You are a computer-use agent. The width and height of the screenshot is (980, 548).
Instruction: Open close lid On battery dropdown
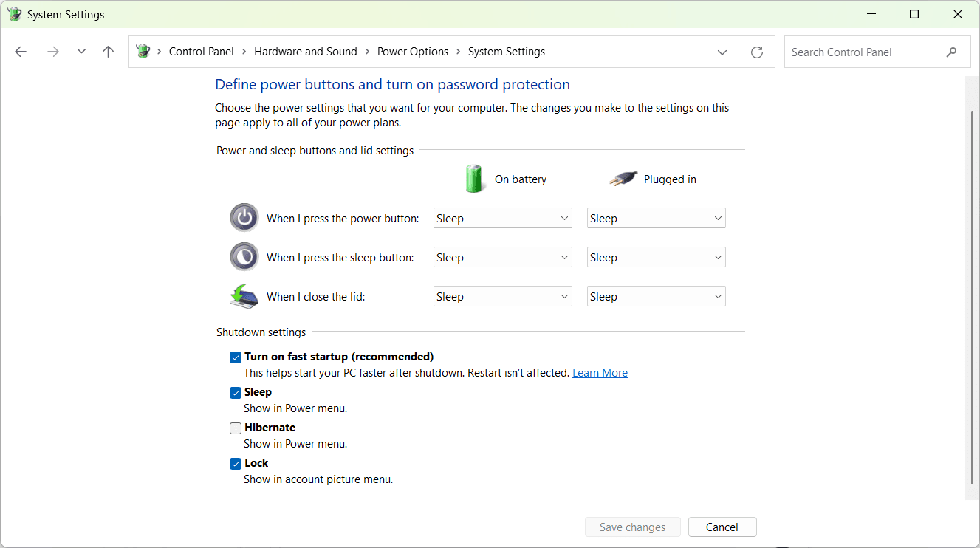tap(503, 296)
